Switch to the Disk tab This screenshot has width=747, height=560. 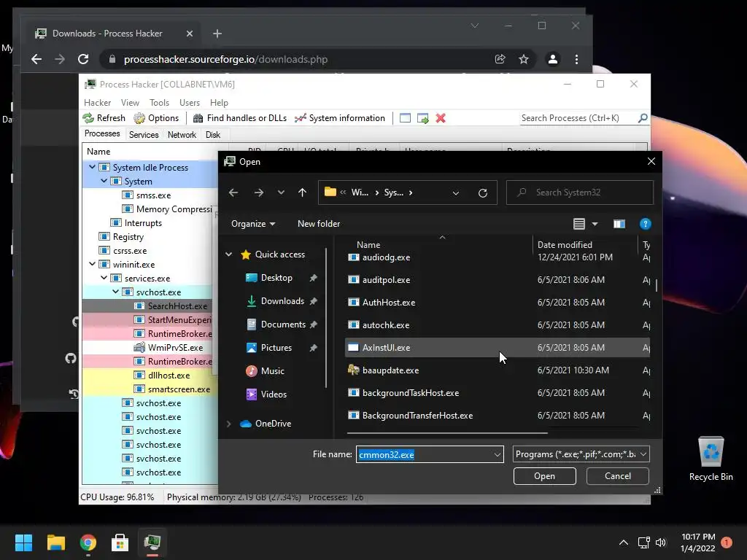point(213,135)
